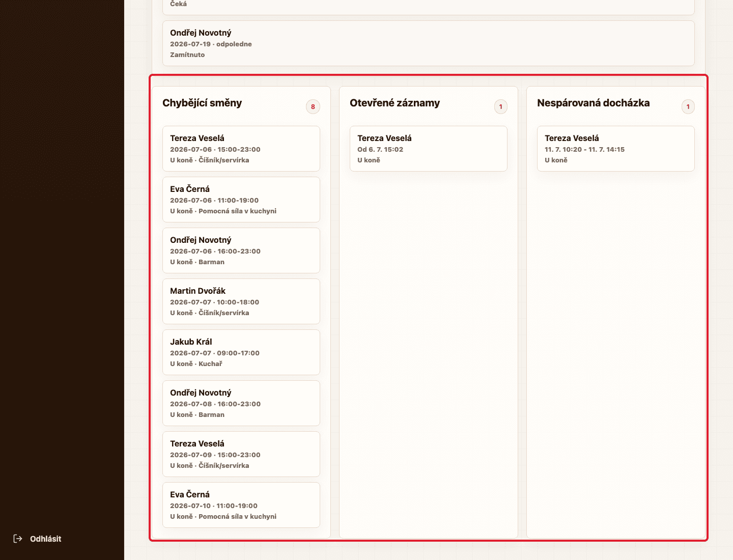
Task: Open Eva Černá missing shift 2026-07-10
Action: 241,505
